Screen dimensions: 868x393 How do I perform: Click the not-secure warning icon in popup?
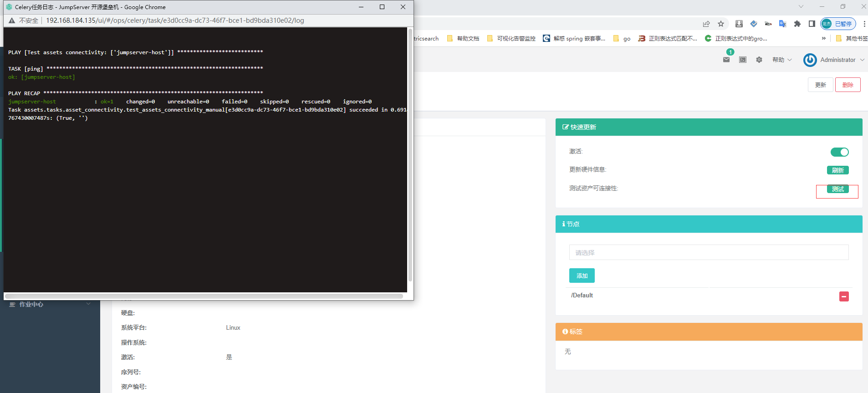coord(12,20)
